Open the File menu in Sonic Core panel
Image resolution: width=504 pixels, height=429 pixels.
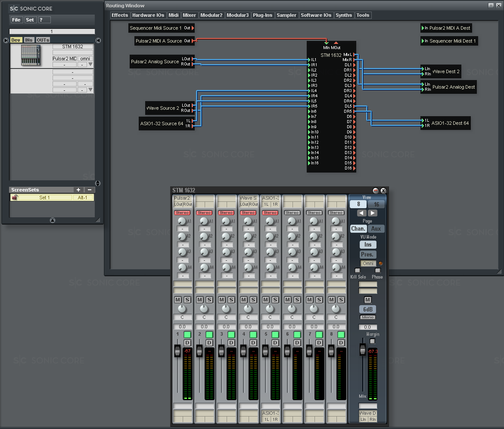coord(16,20)
